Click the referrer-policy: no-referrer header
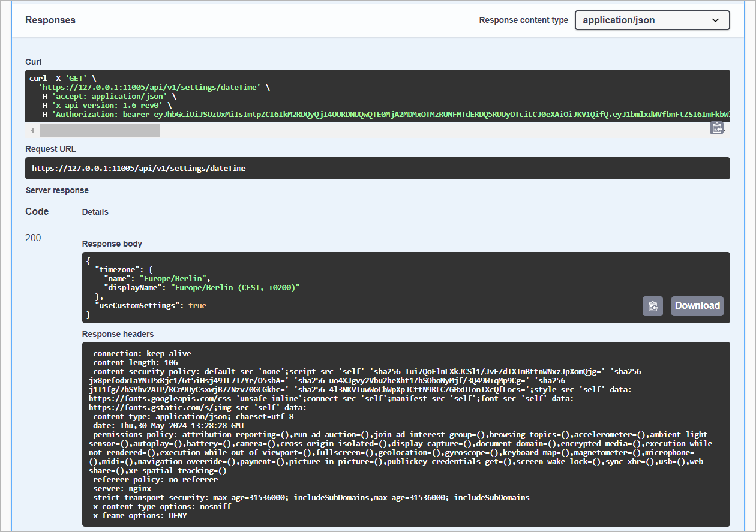Viewport: 756px width, 532px height. click(x=155, y=480)
